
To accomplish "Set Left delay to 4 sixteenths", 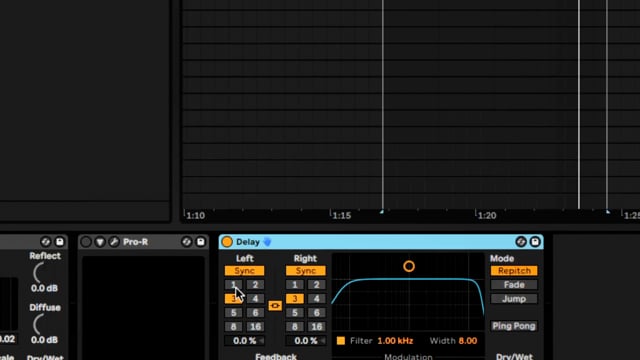I will click(255, 299).
